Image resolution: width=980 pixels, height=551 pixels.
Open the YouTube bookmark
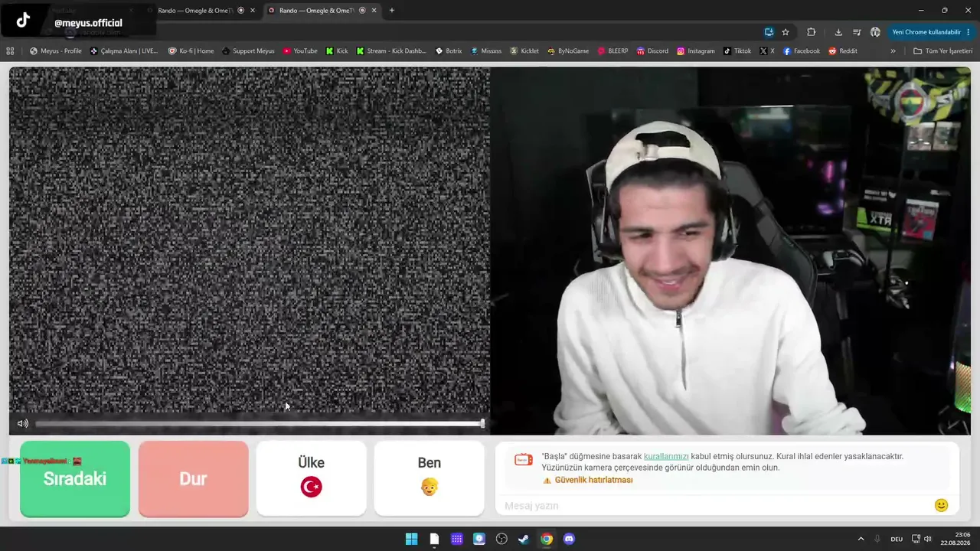(300, 51)
